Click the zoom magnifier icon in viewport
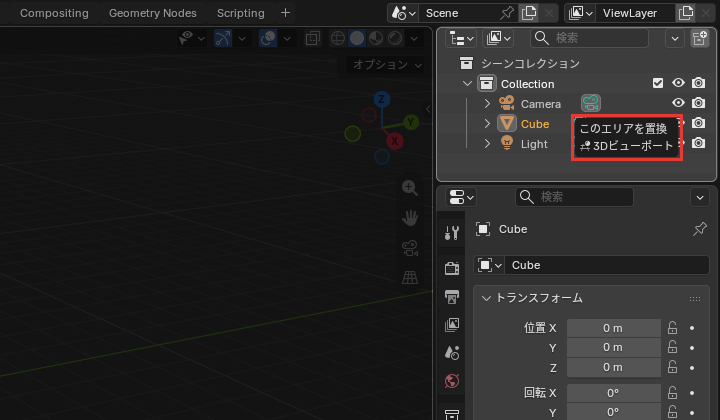 tap(410, 188)
